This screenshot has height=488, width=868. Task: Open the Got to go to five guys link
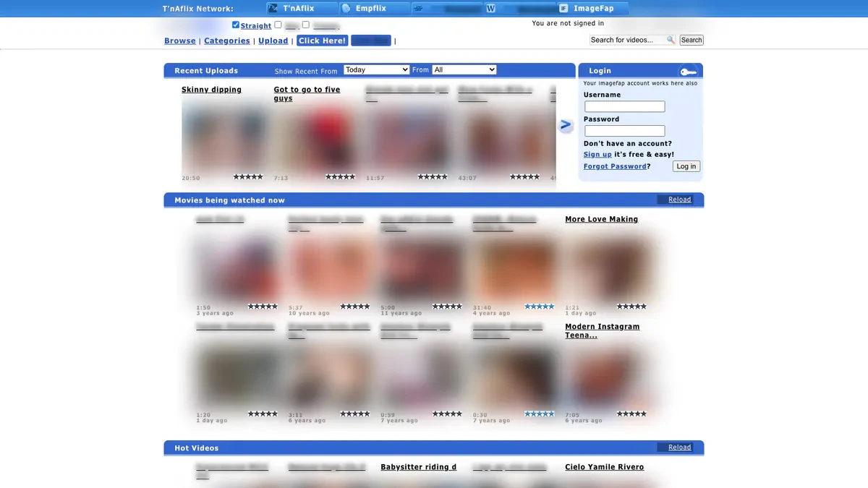[307, 94]
